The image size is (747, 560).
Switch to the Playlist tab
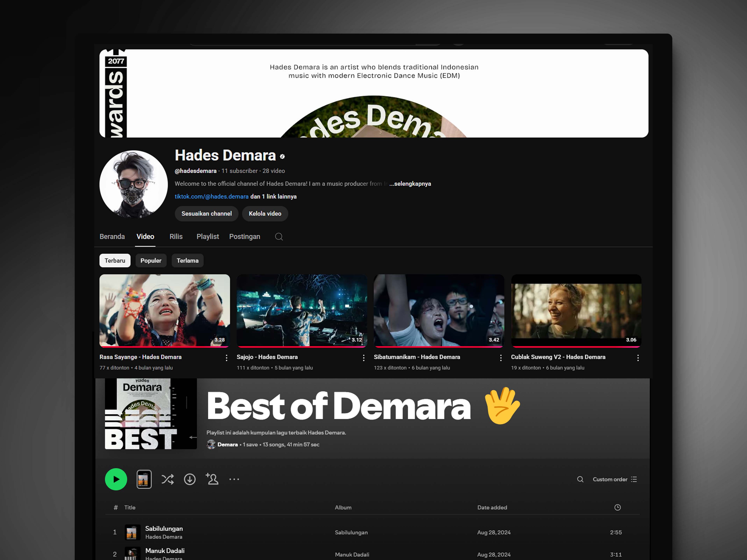207,237
